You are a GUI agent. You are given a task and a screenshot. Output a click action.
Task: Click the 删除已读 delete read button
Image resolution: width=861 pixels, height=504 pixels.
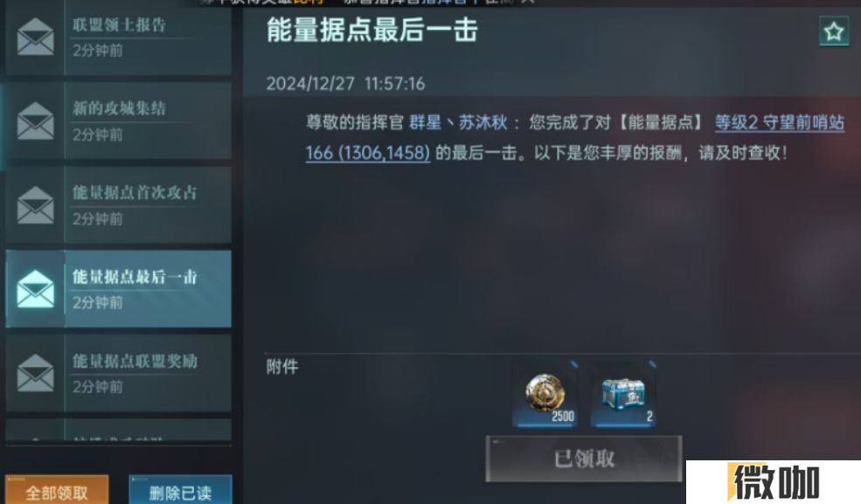(x=180, y=490)
